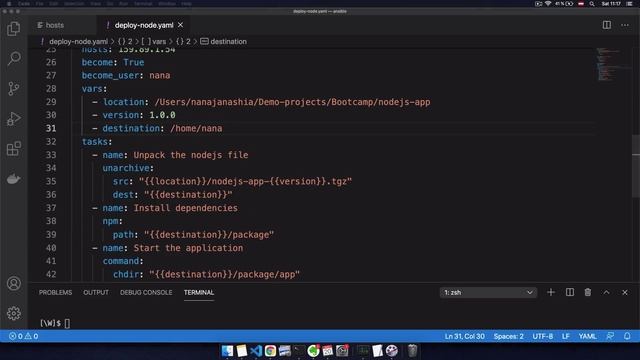Open the Search view in activity bar

[13, 58]
